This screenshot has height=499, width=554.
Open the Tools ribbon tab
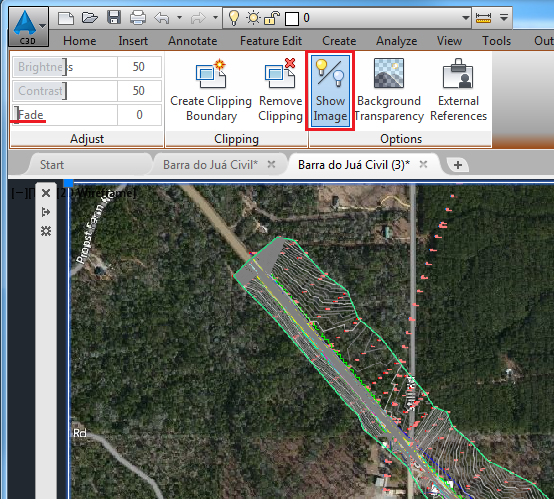coord(496,41)
